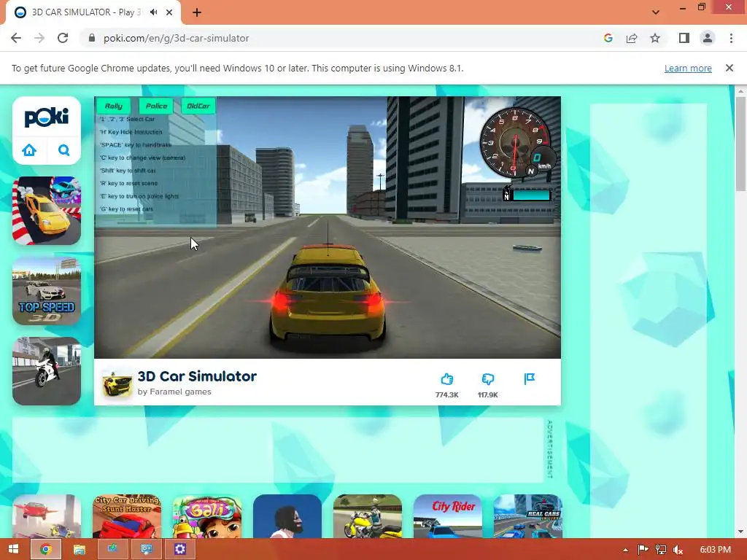The width and height of the screenshot is (747, 560).
Task: Toggle the browser side panel
Action: [684, 38]
